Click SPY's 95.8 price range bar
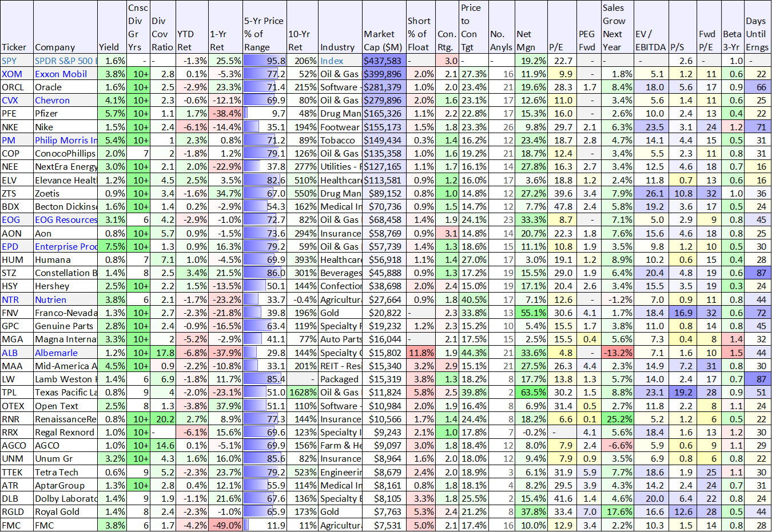Image resolution: width=772 pixels, height=532 pixels. 265,61
